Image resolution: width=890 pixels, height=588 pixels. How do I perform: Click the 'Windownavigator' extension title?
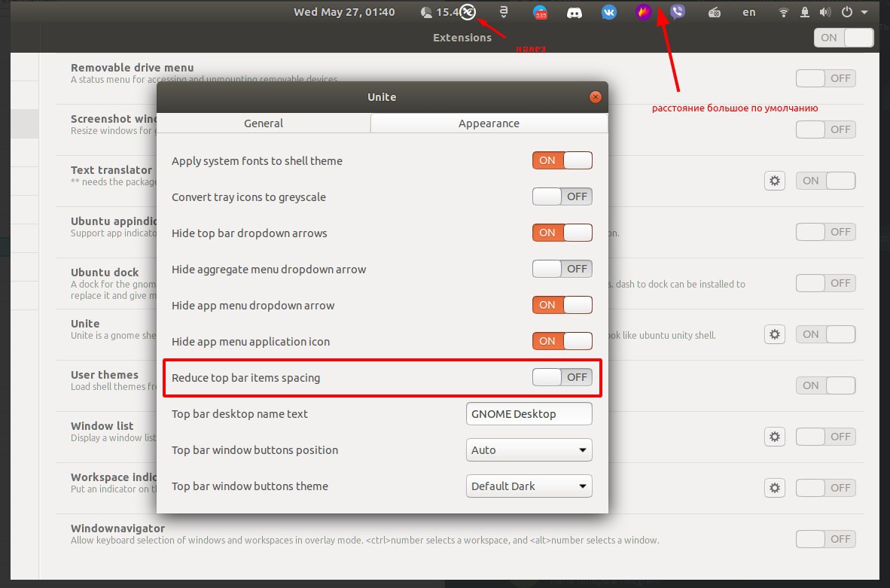coord(118,529)
